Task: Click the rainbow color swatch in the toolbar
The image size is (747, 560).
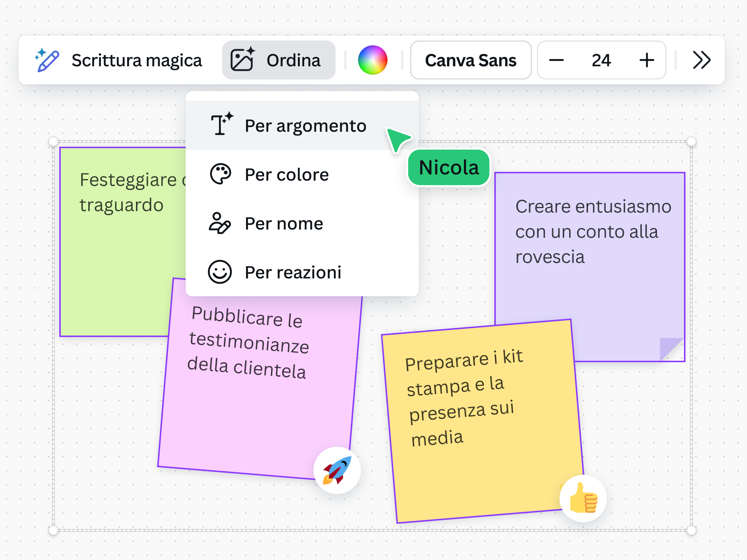Action: point(373,60)
